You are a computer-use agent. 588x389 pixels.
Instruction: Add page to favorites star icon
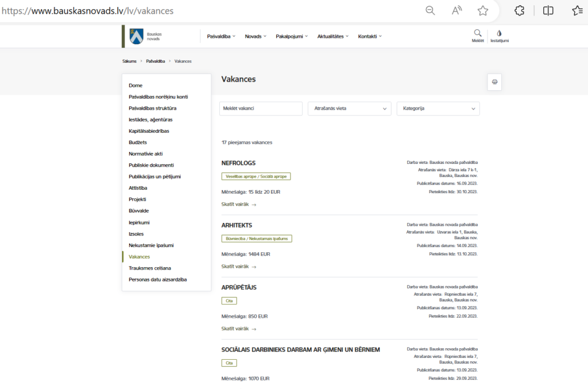(483, 10)
